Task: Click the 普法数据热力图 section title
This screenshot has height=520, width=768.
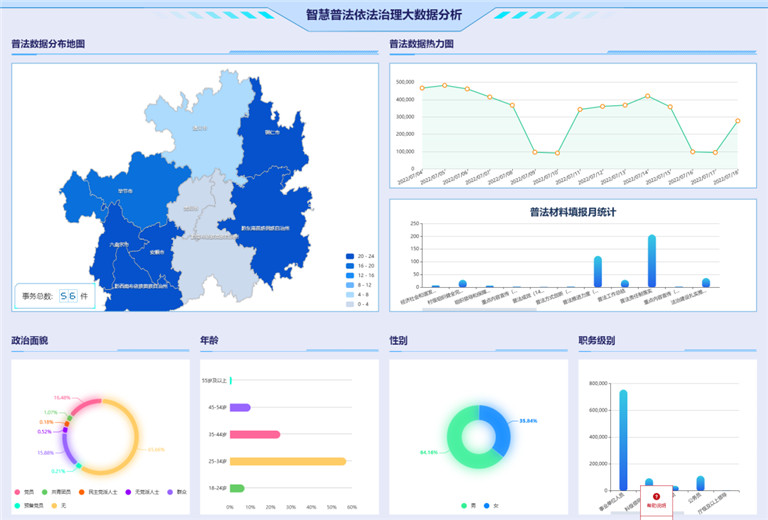Action: pos(421,44)
